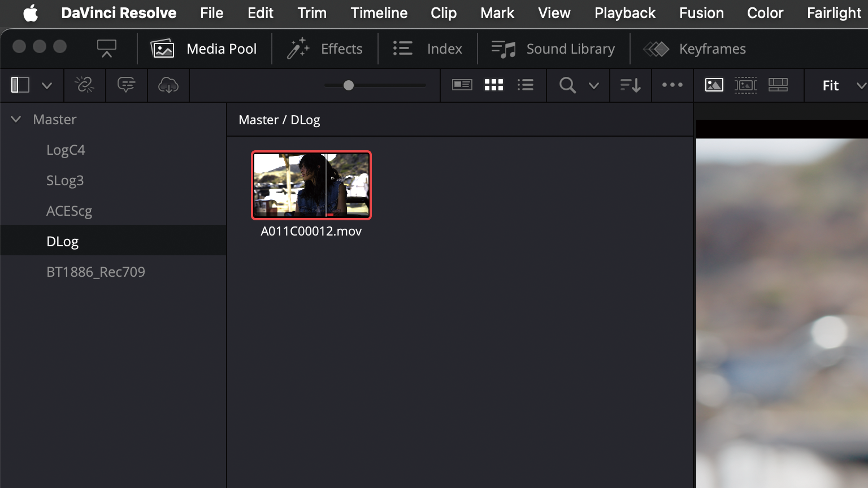Toggle the Effects panel

click(324, 49)
